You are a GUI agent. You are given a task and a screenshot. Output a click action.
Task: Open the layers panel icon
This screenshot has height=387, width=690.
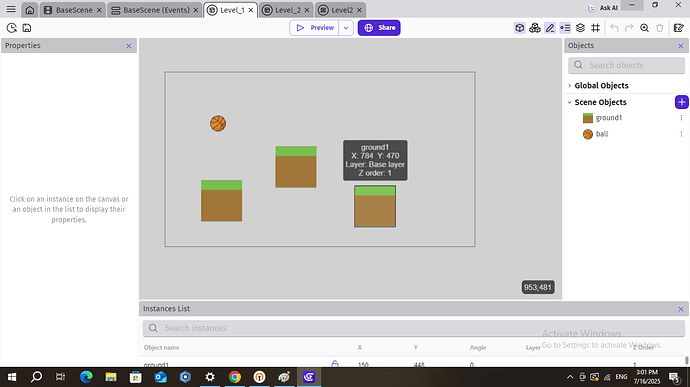(580, 28)
